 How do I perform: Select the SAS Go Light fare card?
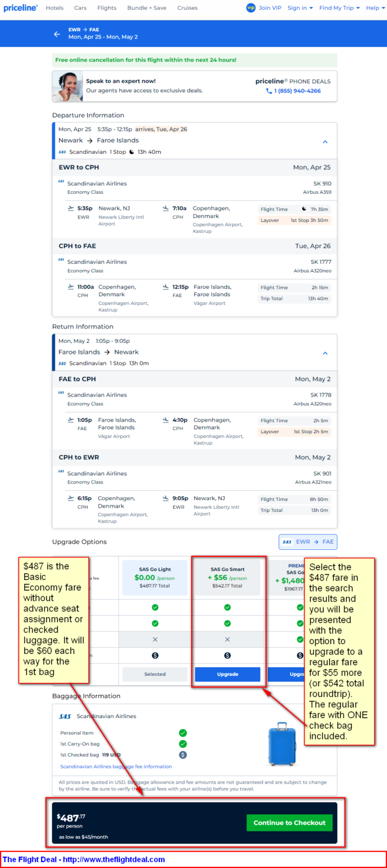coord(155,577)
